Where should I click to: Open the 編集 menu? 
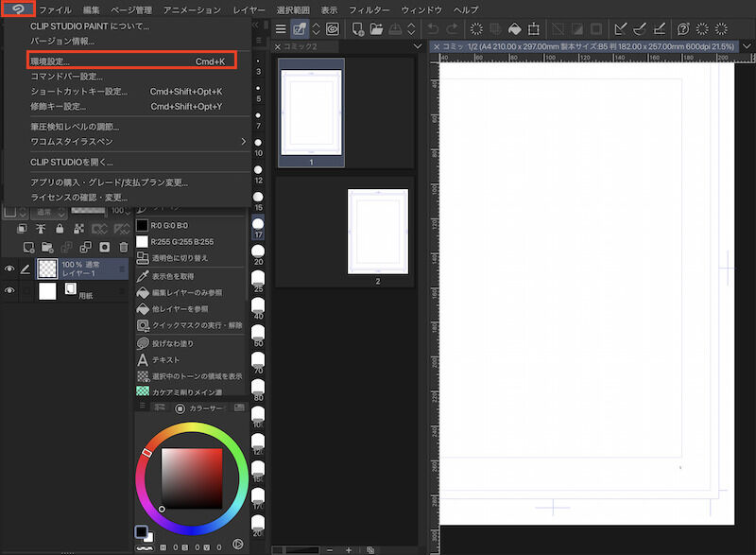(91, 9)
